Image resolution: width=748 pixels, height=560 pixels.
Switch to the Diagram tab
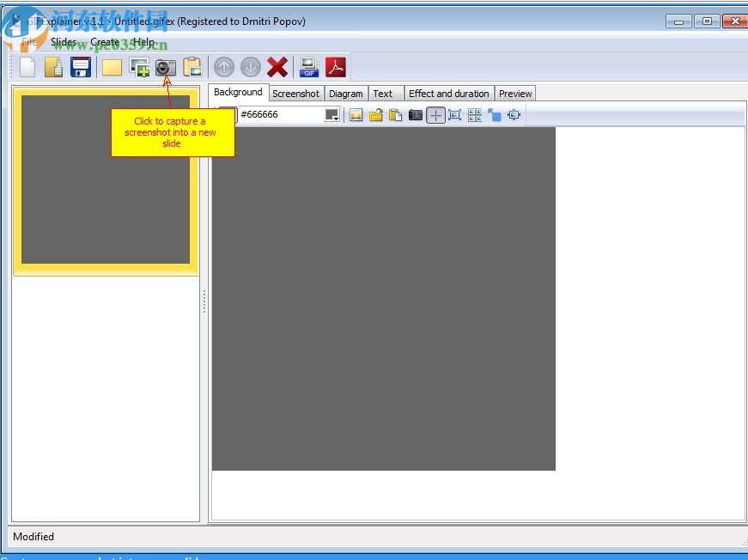(x=346, y=94)
